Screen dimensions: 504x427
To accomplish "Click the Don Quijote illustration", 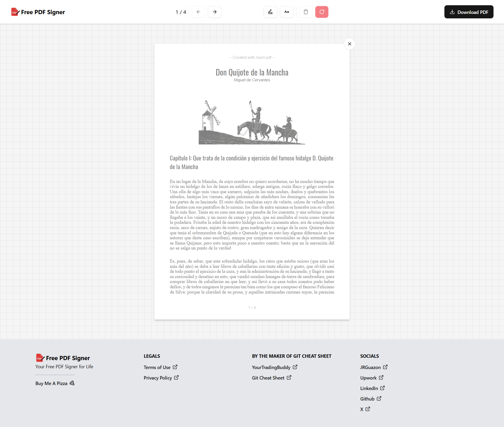I will 252,122.
